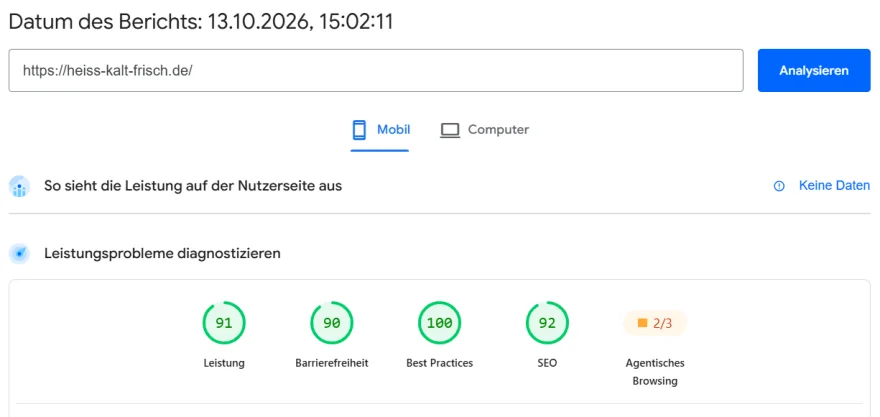
Task: Click 'Leistungsprobleme diagnostizieren' heading
Action: click(x=162, y=254)
